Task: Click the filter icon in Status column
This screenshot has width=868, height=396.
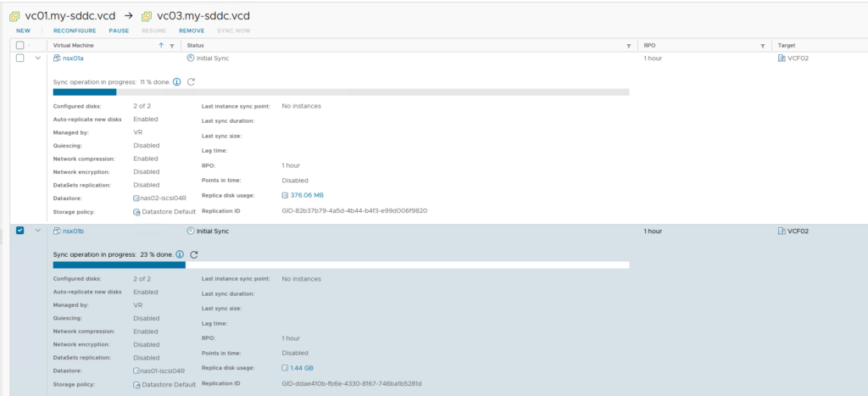Action: [628, 45]
